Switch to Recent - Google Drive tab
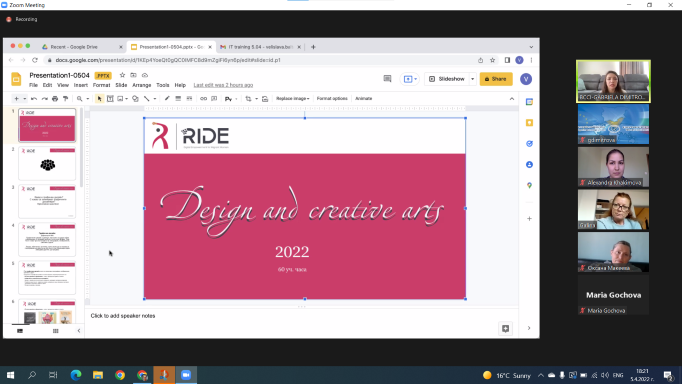This screenshot has width=682, height=384. pos(82,47)
